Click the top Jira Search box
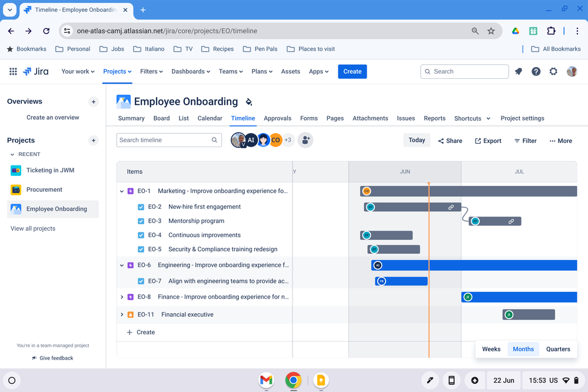The image size is (588, 392). [x=464, y=71]
